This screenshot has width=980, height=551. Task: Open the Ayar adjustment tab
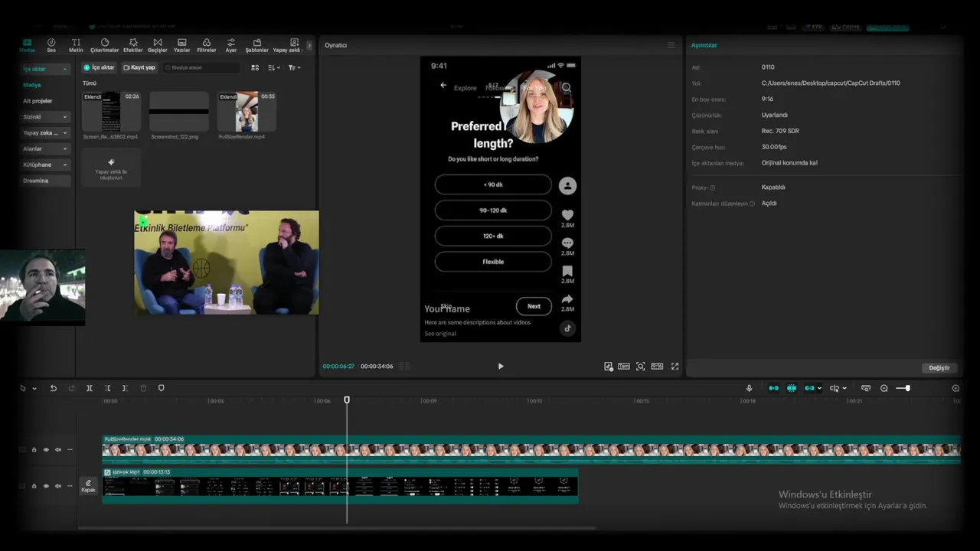click(x=231, y=45)
